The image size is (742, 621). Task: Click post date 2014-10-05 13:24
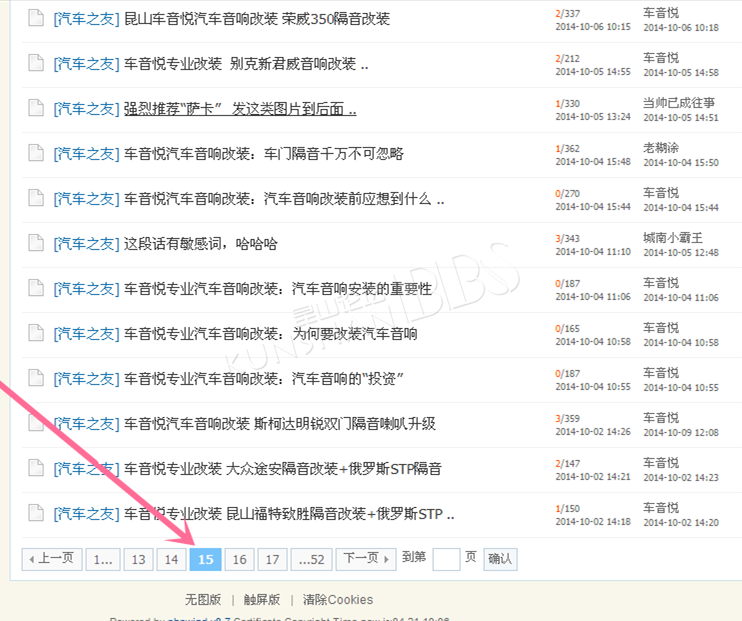tap(593, 116)
